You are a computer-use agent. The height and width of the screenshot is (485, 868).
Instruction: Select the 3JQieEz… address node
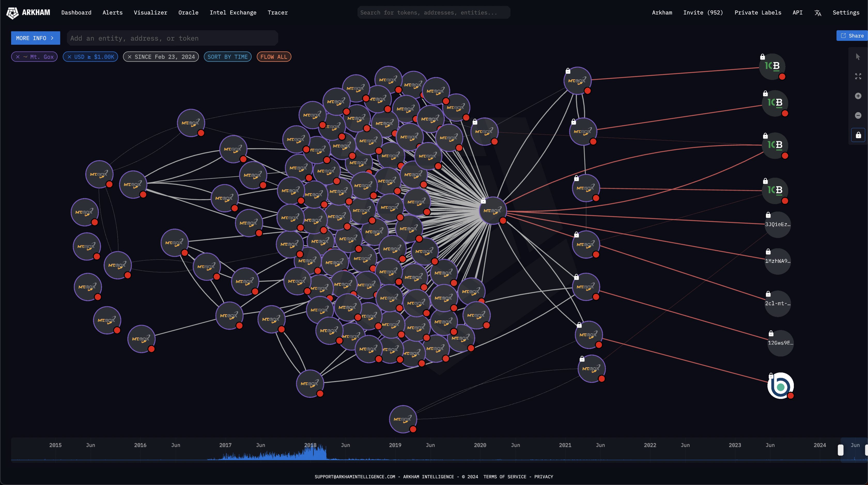(x=778, y=225)
